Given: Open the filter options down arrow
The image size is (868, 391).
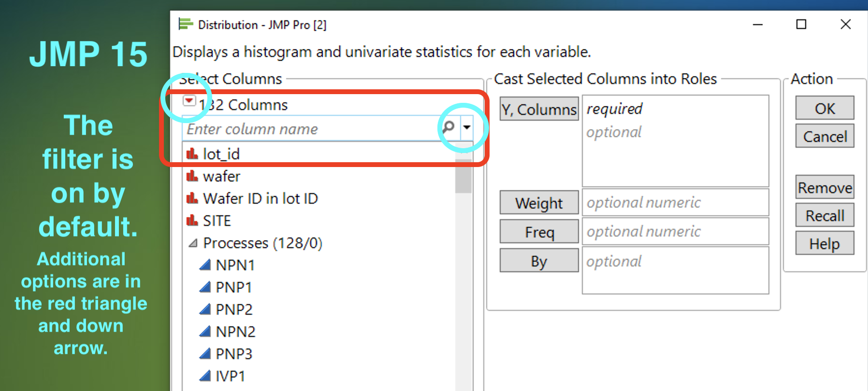Looking at the screenshot, I should 467,127.
